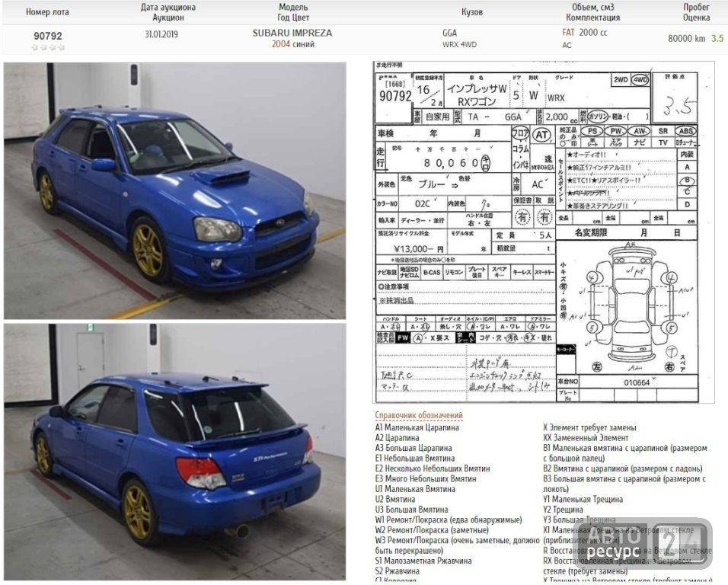Click the legend line 'U2 Вмятина'
Screen dimensions: 728x585
click(x=395, y=499)
